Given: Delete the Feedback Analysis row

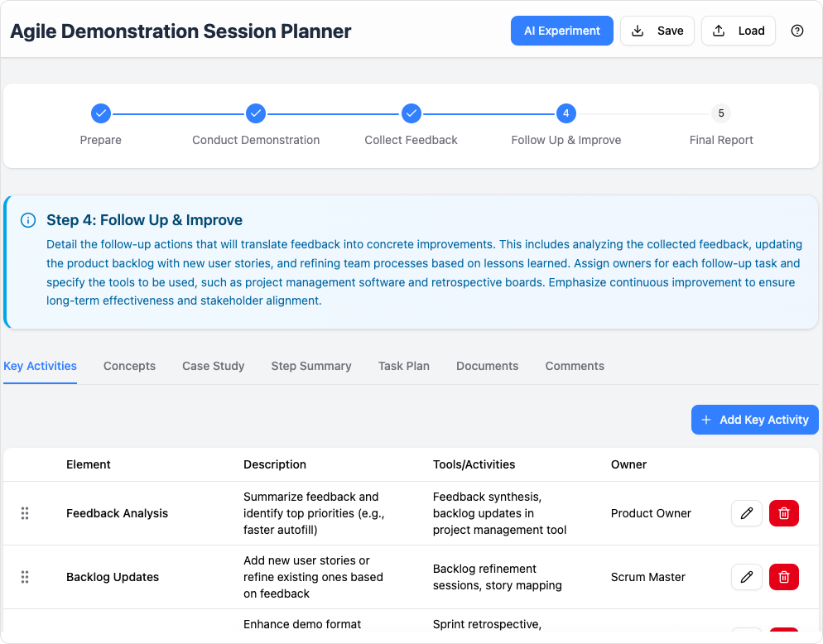Looking at the screenshot, I should [x=783, y=513].
